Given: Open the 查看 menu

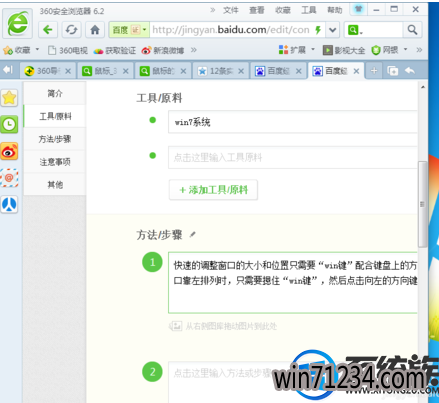Looking at the screenshot, I should pos(257,10).
